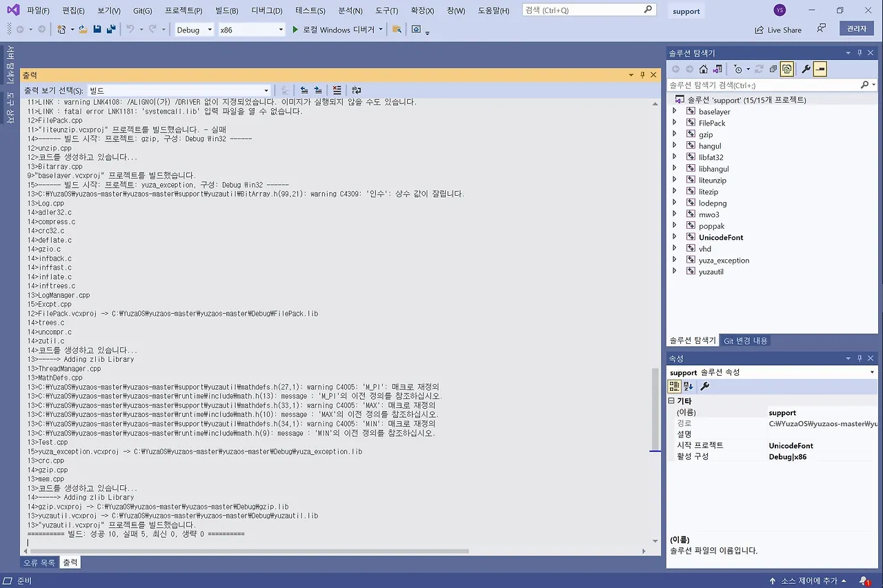Expand the yuzautil project node

[x=675, y=272]
